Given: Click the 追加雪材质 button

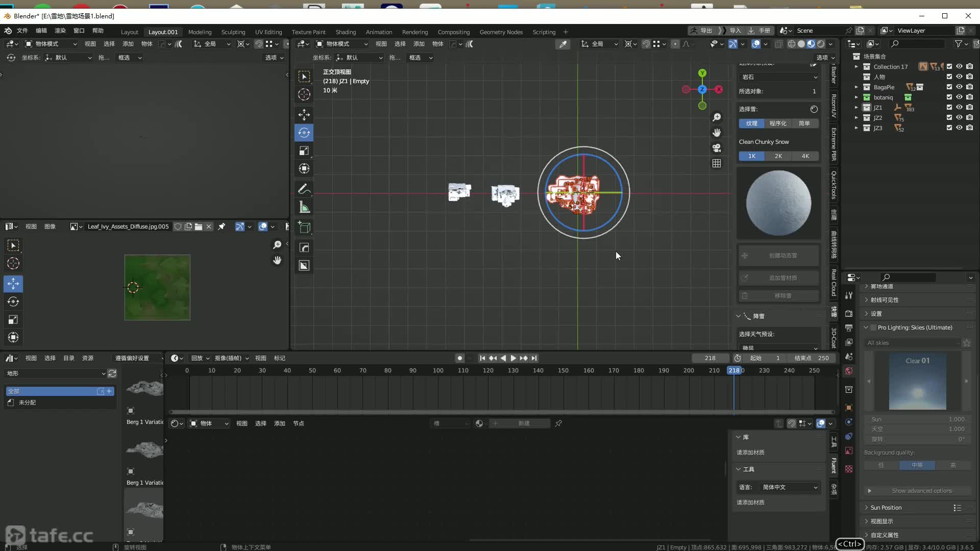Looking at the screenshot, I should 779,278.
